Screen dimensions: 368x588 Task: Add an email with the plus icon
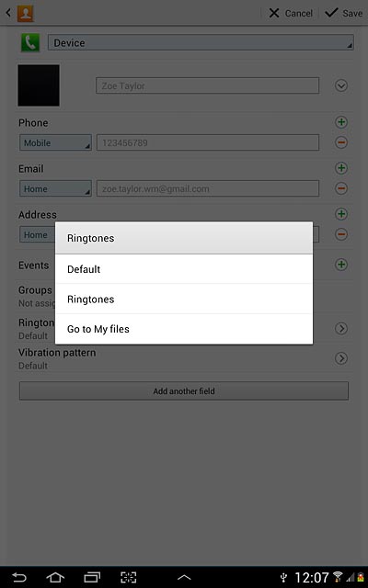pos(341,168)
